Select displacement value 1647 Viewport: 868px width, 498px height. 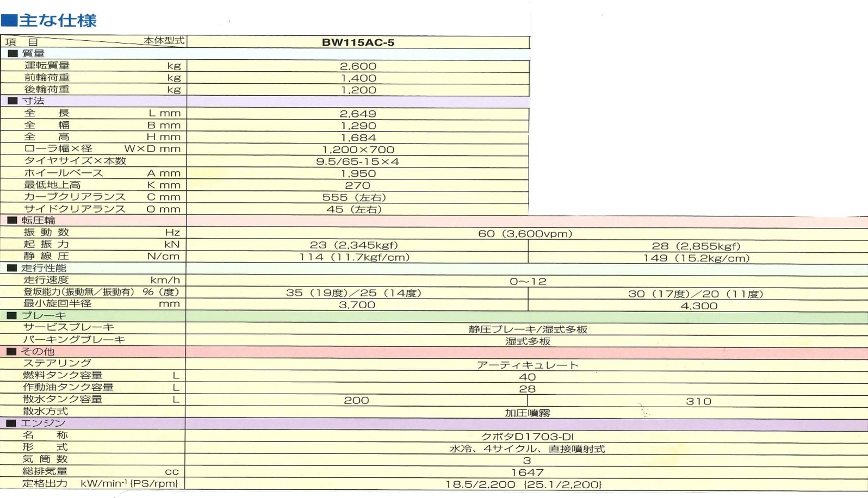[527, 474]
